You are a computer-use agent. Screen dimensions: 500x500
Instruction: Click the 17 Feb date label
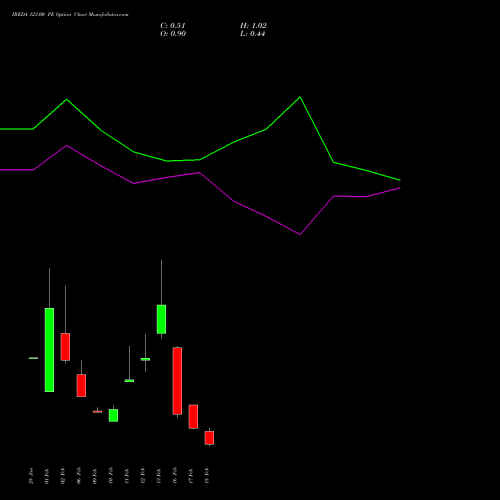pos(191,476)
